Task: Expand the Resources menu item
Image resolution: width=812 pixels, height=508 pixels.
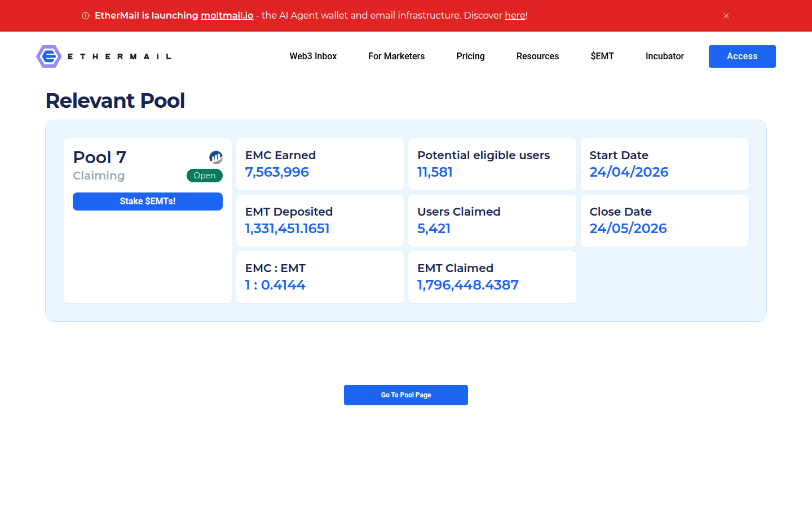Action: point(537,56)
